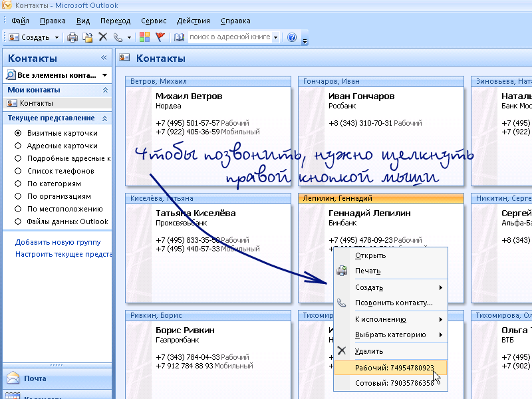Switch to the Почта navigation button
This screenshot has height=399, width=532.
(57, 378)
